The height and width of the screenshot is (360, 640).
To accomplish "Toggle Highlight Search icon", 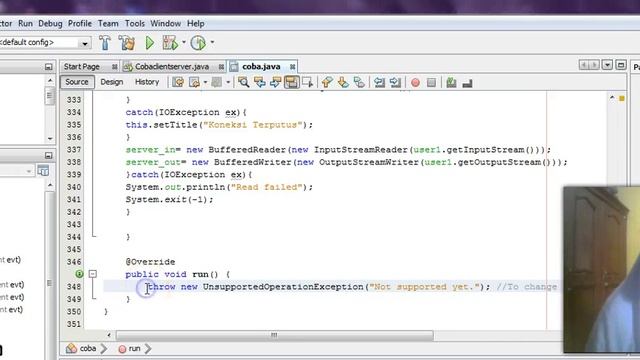I will 291,82.
